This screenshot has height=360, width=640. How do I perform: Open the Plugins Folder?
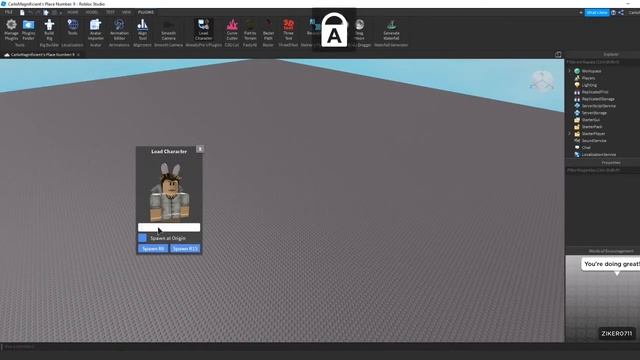tap(29, 30)
